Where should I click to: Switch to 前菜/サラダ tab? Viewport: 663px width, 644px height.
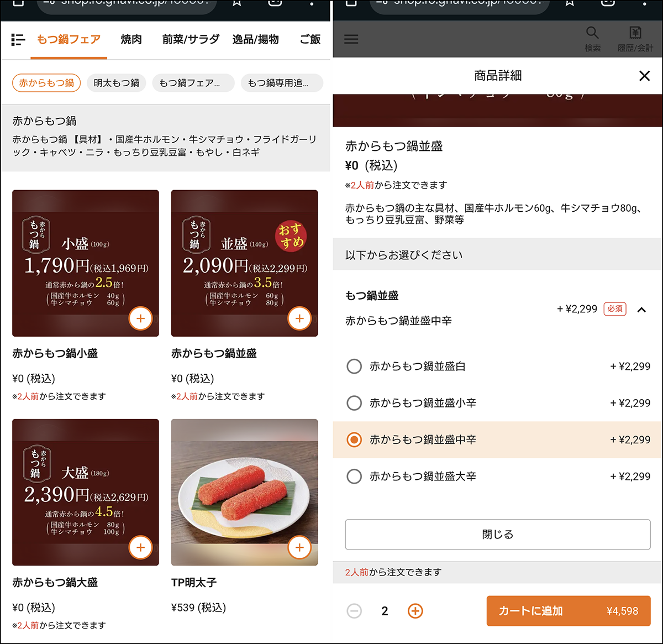click(x=191, y=39)
